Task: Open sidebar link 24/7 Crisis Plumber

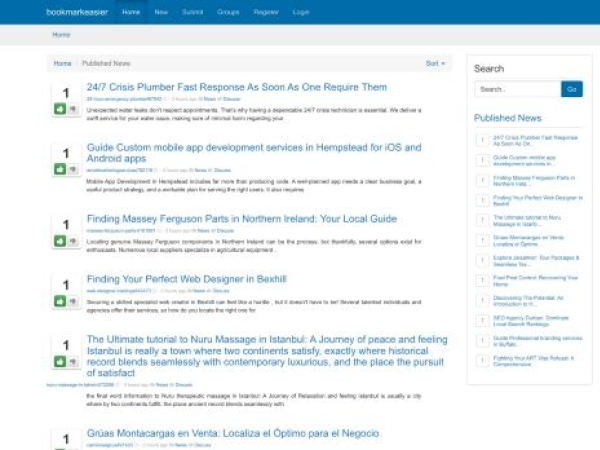Action: pyautogui.click(x=535, y=140)
